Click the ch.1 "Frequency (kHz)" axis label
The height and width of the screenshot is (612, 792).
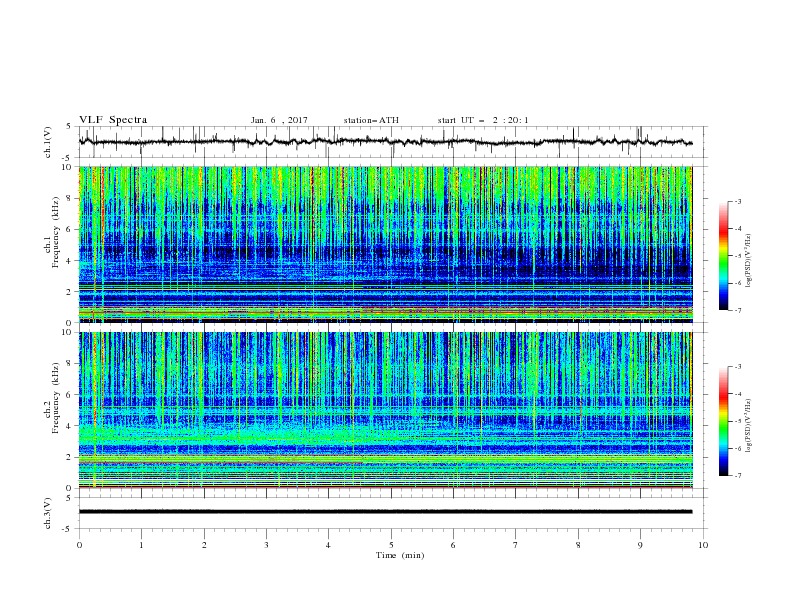click(56, 233)
